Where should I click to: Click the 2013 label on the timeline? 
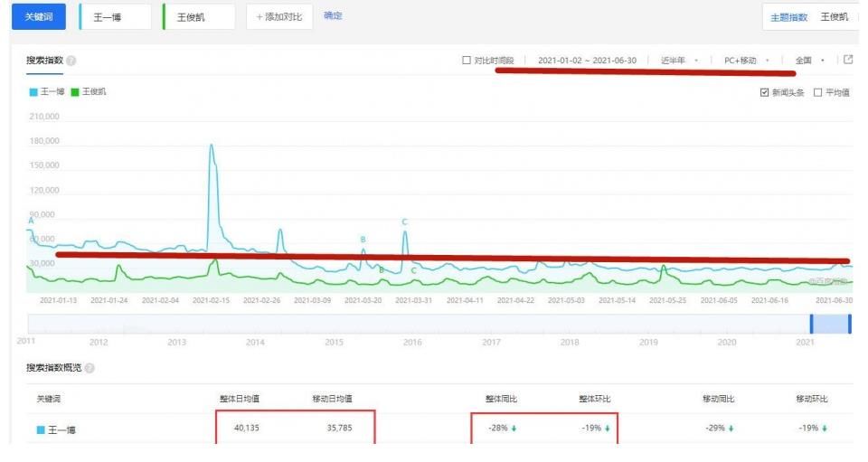pos(176,343)
